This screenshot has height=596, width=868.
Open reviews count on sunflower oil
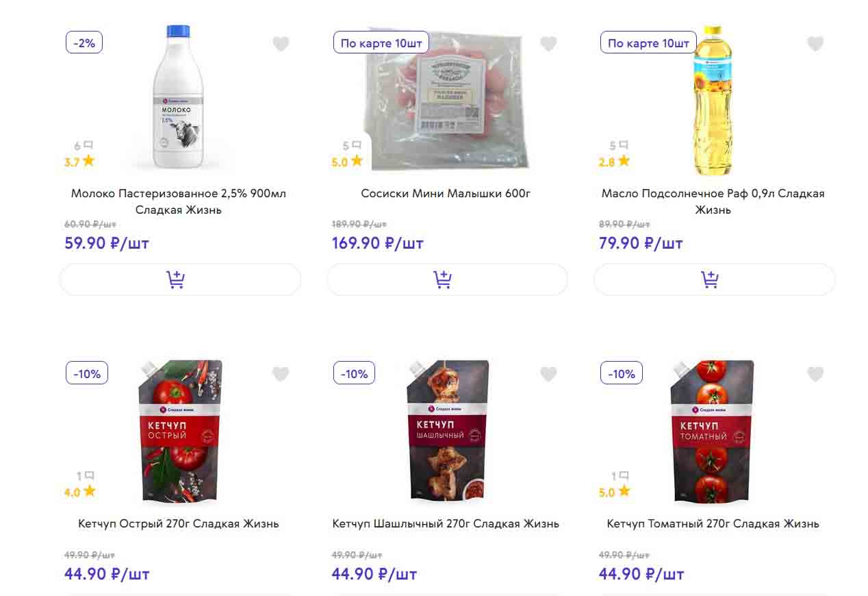(618, 145)
